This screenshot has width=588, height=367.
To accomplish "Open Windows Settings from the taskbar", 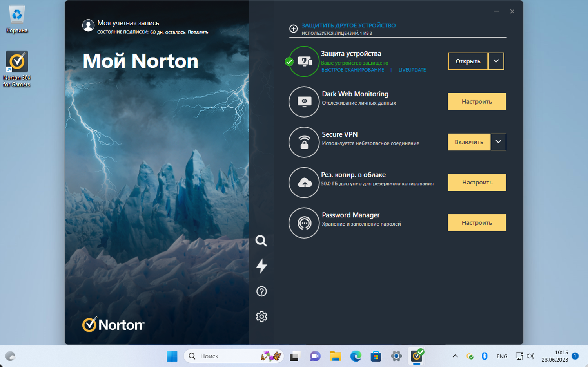I will 396,356.
